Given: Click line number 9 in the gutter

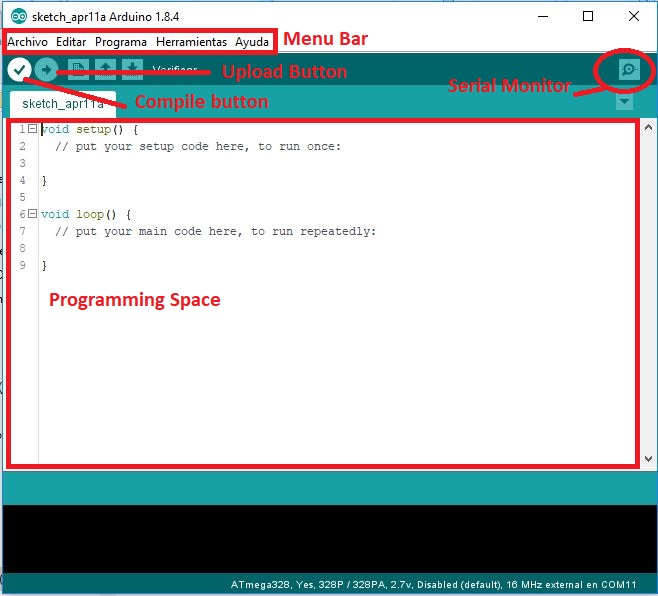Looking at the screenshot, I should (23, 265).
